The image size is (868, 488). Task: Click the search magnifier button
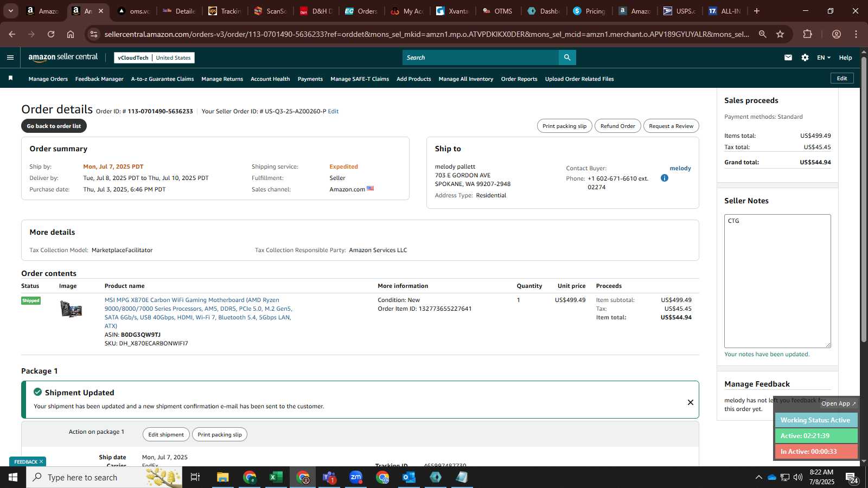tap(567, 57)
